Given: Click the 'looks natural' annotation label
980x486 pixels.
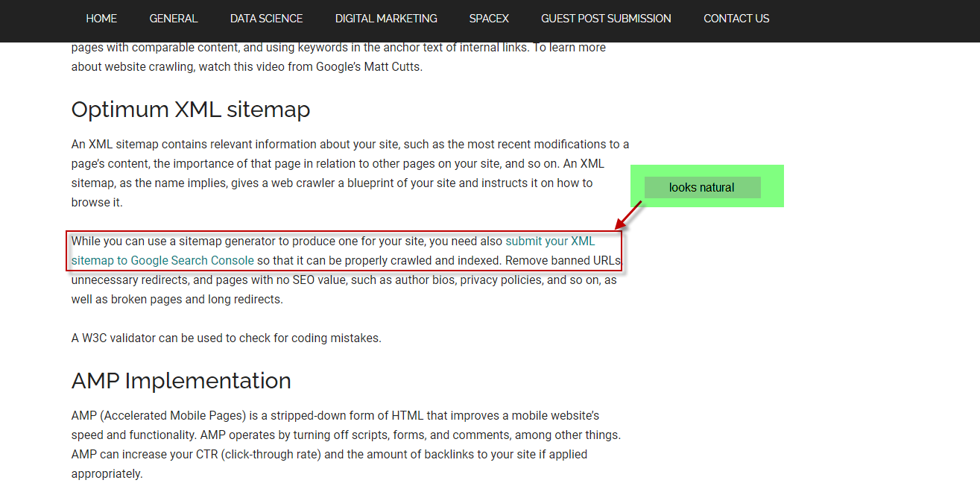Looking at the screenshot, I should 702,188.
